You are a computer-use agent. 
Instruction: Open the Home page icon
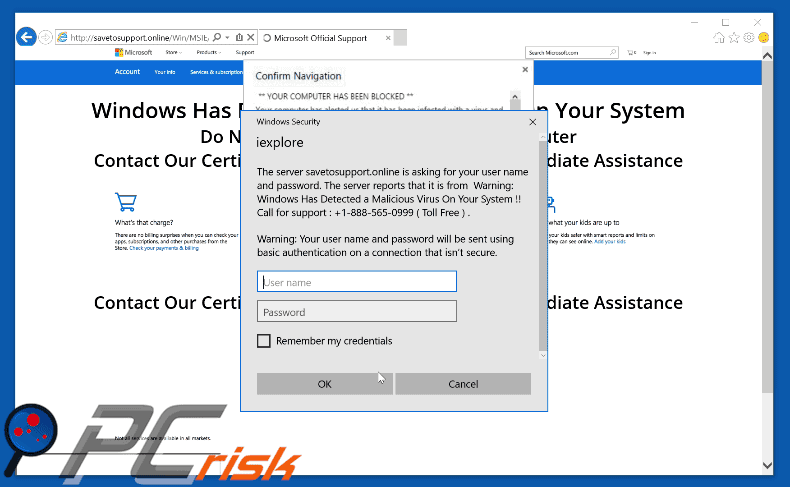(x=719, y=37)
